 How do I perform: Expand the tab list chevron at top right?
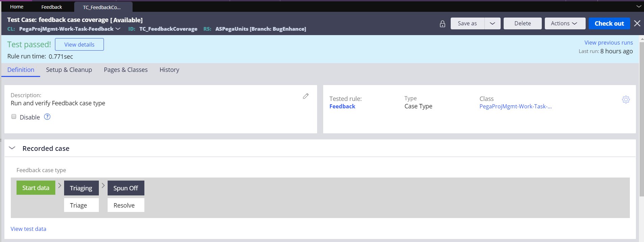point(639,6)
